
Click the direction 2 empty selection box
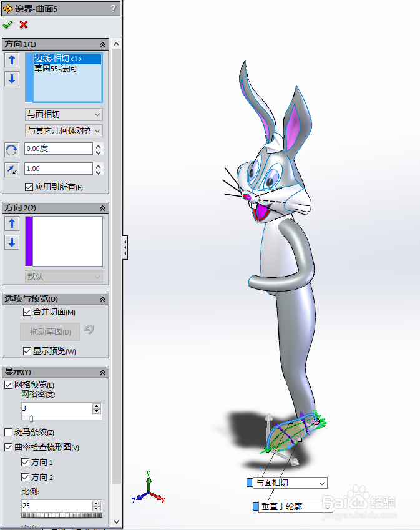pos(67,241)
